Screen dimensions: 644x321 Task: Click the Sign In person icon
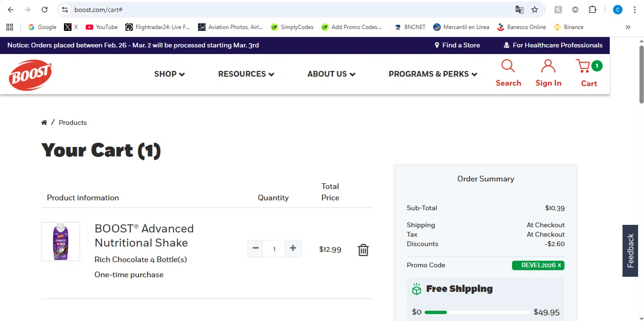[x=548, y=66]
